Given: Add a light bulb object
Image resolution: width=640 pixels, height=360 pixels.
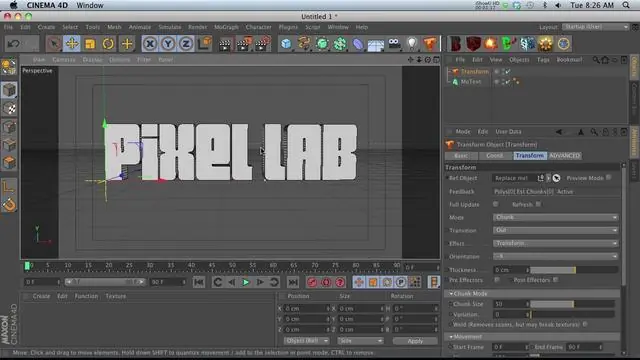Looking at the screenshot, I should tap(412, 44).
